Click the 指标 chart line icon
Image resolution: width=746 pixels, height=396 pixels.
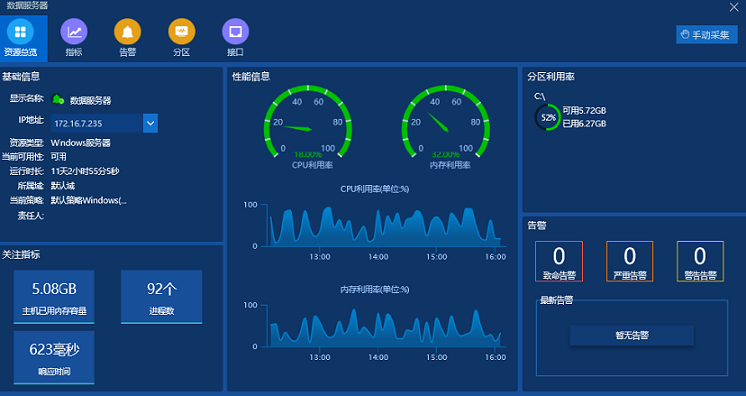pos(74,31)
